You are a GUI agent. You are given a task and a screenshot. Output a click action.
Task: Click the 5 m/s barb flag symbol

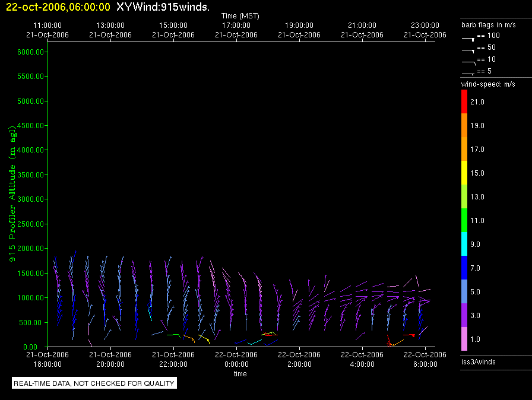click(468, 73)
